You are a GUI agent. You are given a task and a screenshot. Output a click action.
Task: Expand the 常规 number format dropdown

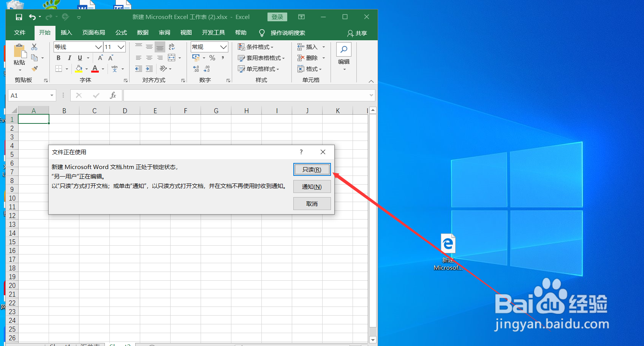(223, 46)
